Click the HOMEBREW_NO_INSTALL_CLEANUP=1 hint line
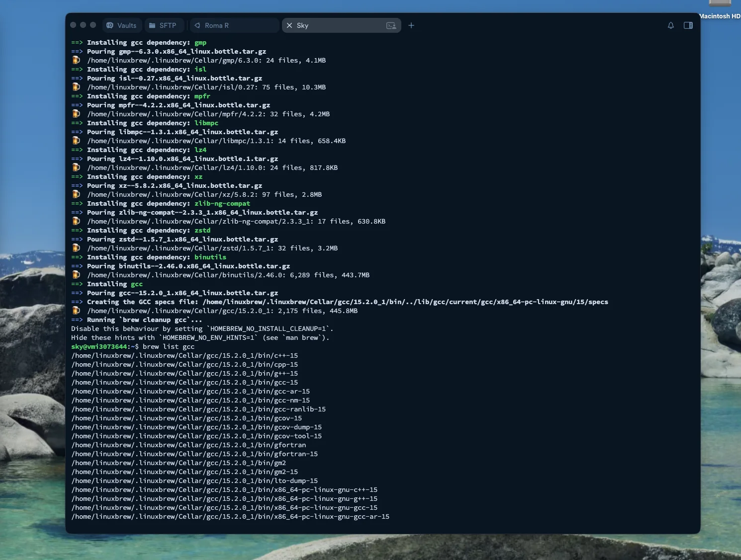 click(202, 329)
